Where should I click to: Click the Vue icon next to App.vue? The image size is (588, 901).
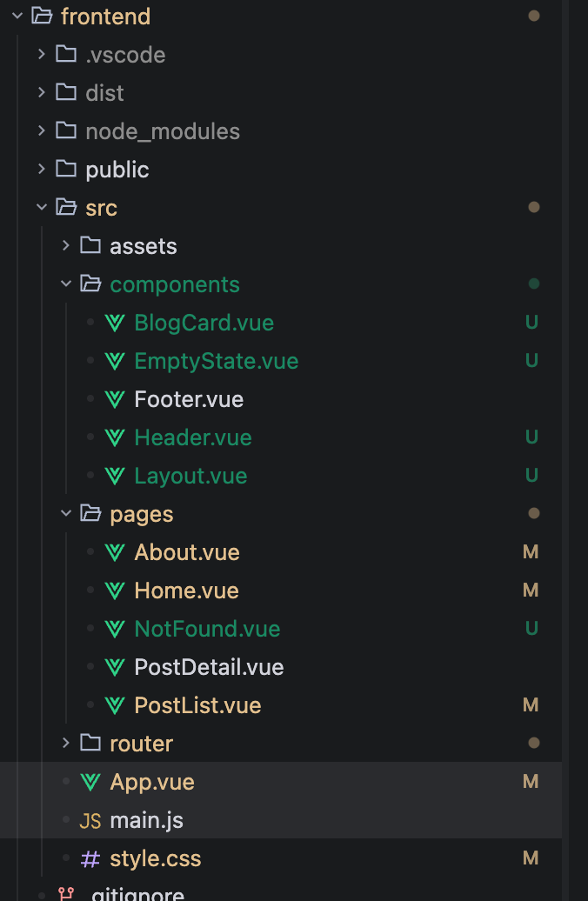point(90,782)
